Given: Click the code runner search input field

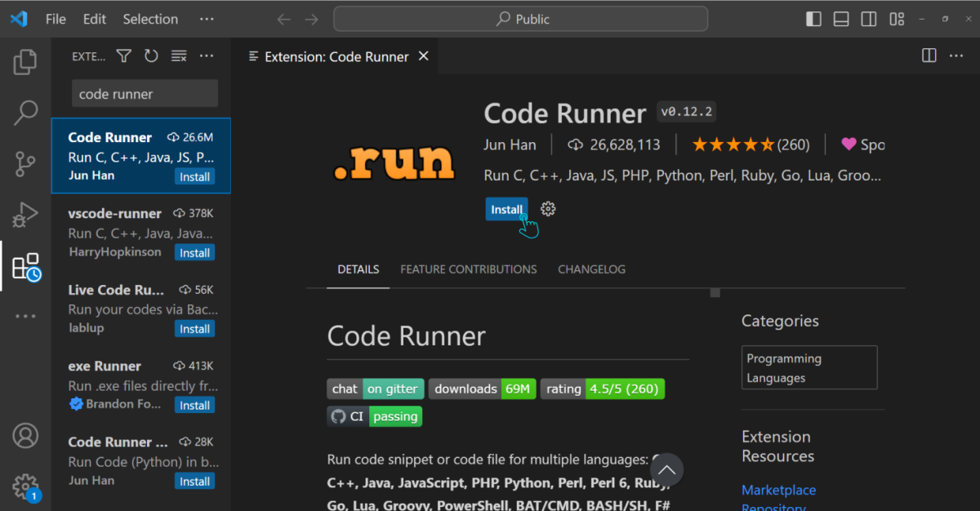Looking at the screenshot, I should [x=145, y=92].
